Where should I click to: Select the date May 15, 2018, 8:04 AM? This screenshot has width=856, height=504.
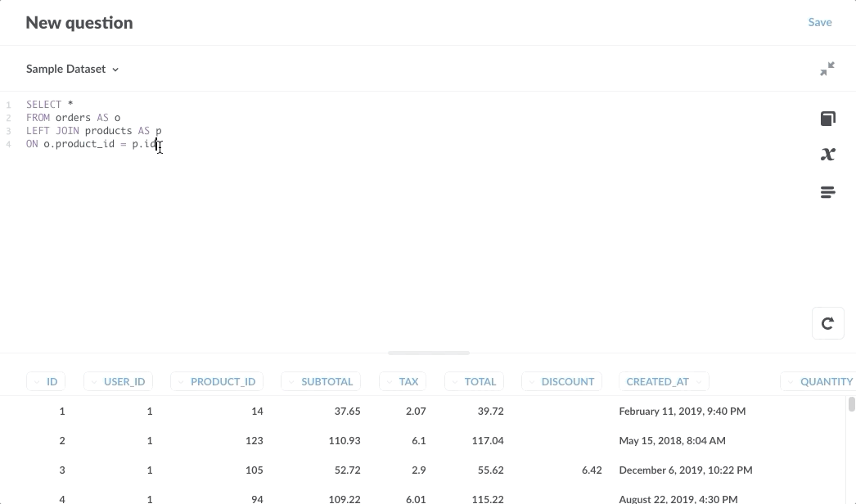pos(672,441)
